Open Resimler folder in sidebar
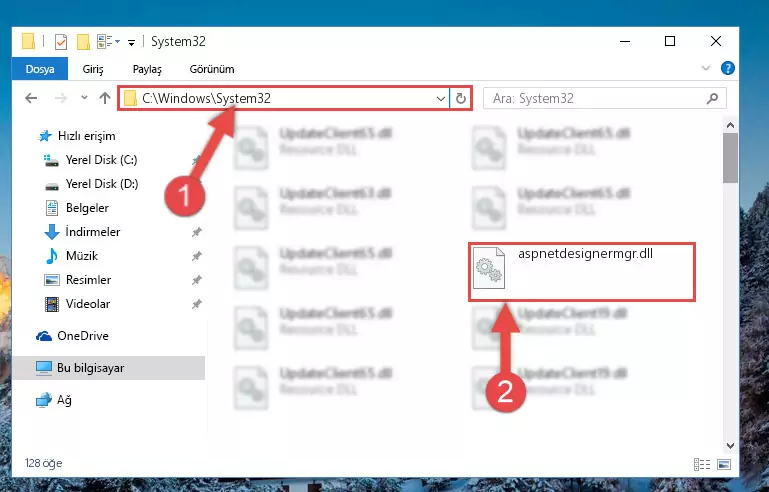The image size is (769, 492). [77, 280]
